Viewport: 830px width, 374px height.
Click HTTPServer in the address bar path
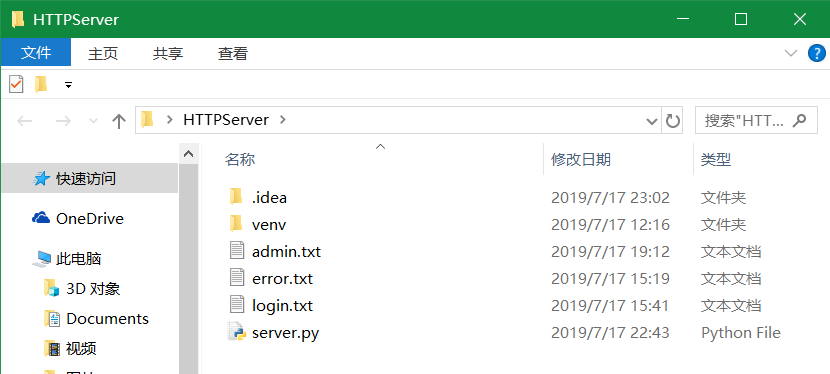pyautogui.click(x=226, y=120)
